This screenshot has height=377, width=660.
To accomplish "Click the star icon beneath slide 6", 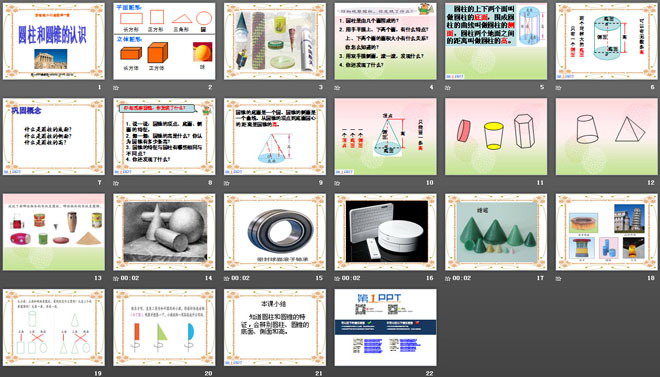I will (x=559, y=88).
